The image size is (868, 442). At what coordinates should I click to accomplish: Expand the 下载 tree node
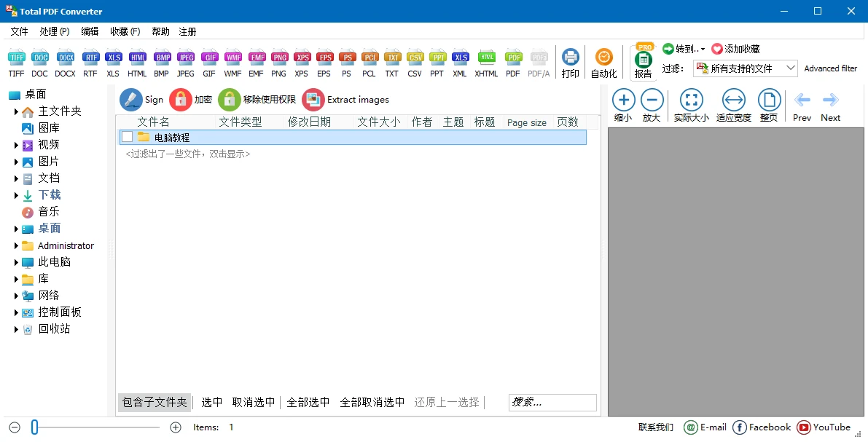pyautogui.click(x=16, y=195)
